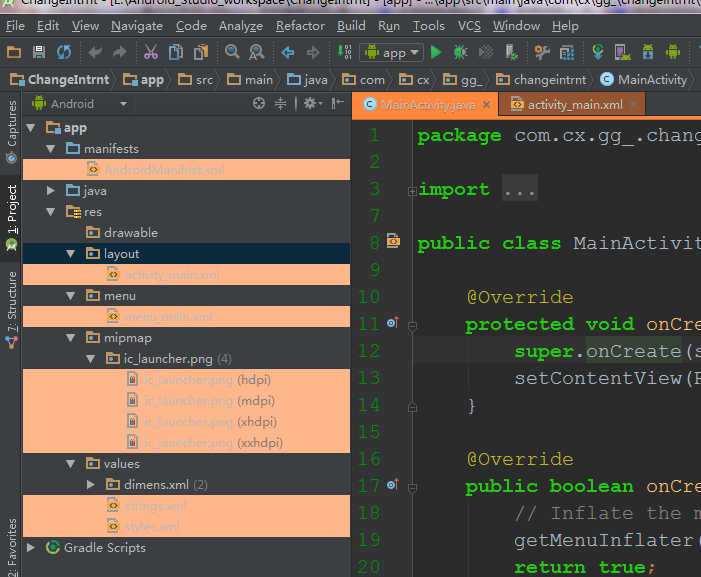This screenshot has height=577, width=701.
Task: Click the Synchronize refresh icon
Action: (64, 52)
